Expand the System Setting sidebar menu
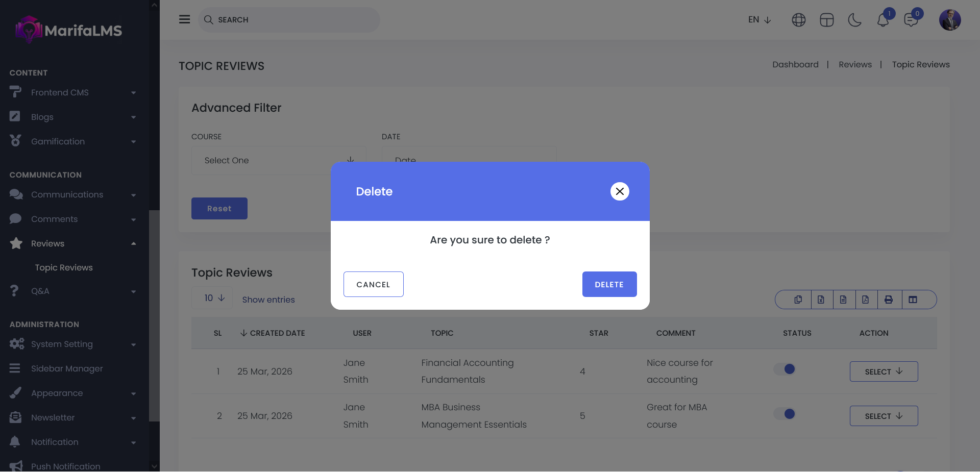 click(62, 344)
